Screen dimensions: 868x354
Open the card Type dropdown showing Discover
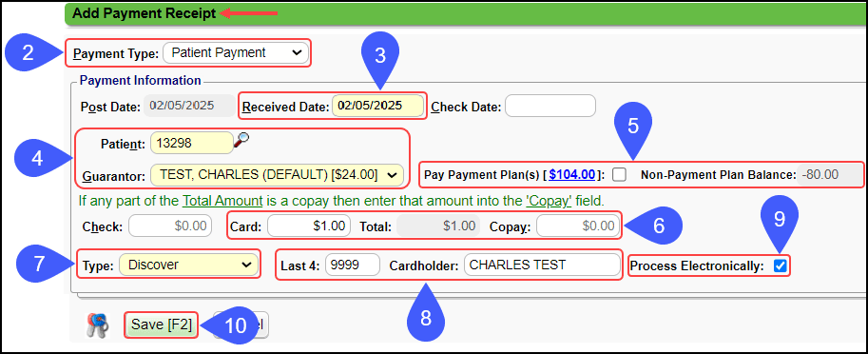(x=189, y=265)
